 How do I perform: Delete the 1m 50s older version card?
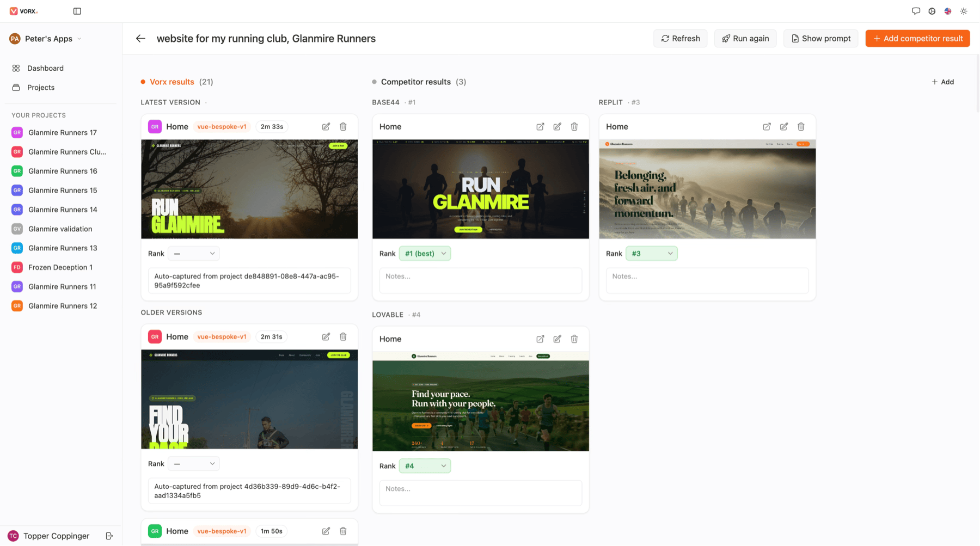point(343,531)
